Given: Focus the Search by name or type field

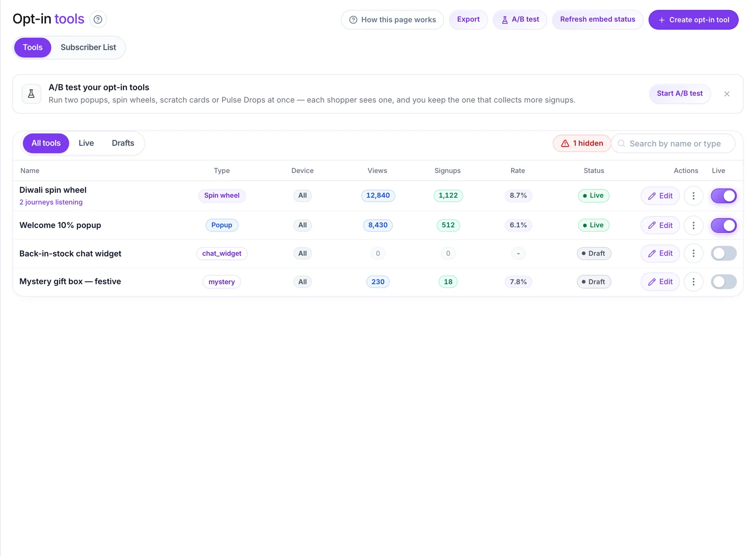Looking at the screenshot, I should click(673, 143).
